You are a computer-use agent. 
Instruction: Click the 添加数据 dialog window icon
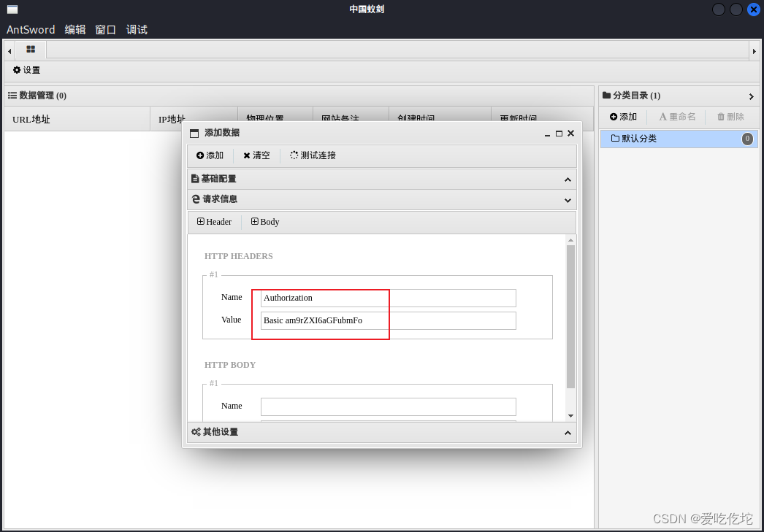[194, 134]
